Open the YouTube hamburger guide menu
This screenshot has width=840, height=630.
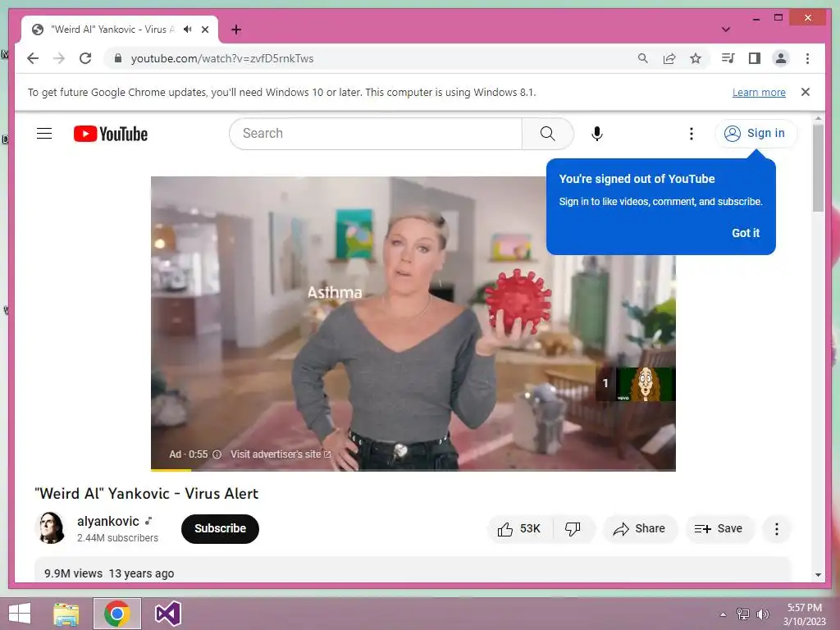[x=44, y=134]
